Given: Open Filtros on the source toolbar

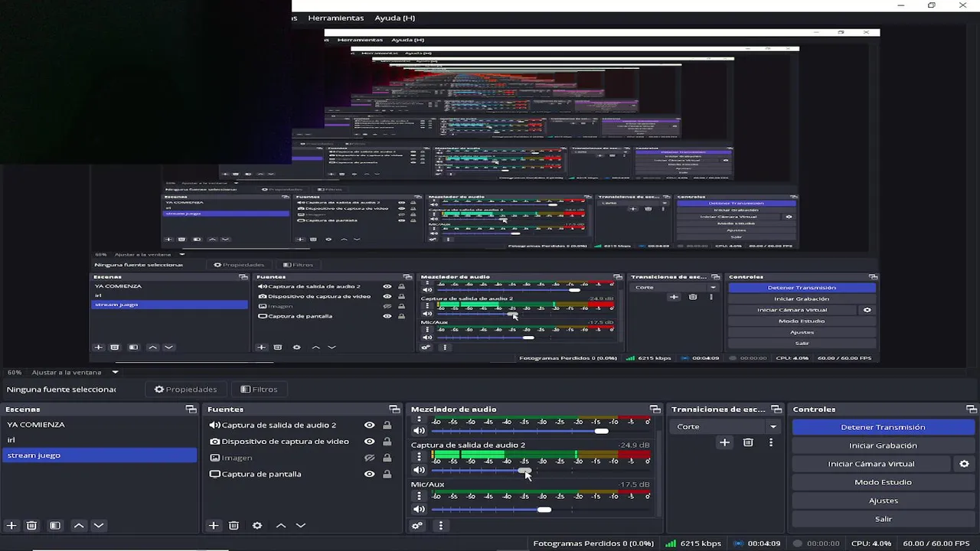Looking at the screenshot, I should tap(259, 389).
